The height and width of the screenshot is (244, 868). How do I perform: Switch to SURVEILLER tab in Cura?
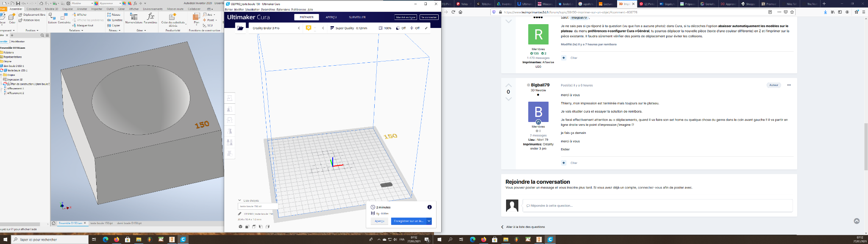click(x=357, y=17)
